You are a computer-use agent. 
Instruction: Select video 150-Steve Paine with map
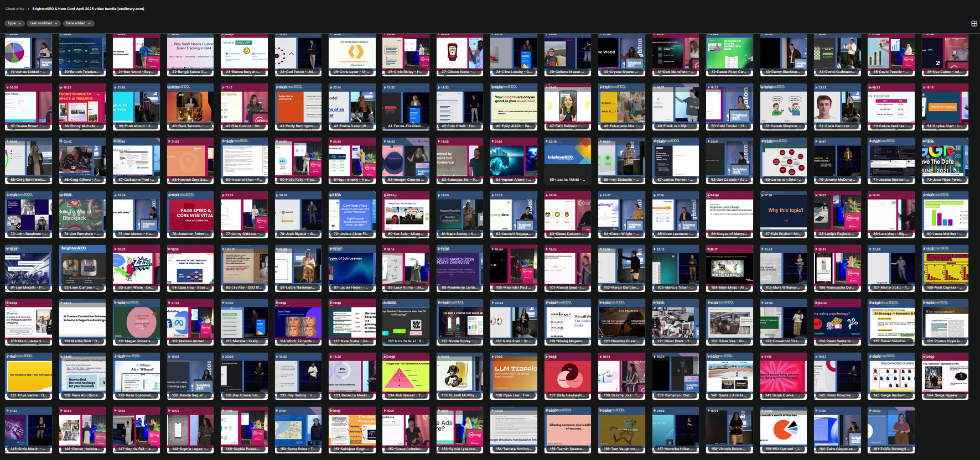tap(298, 430)
